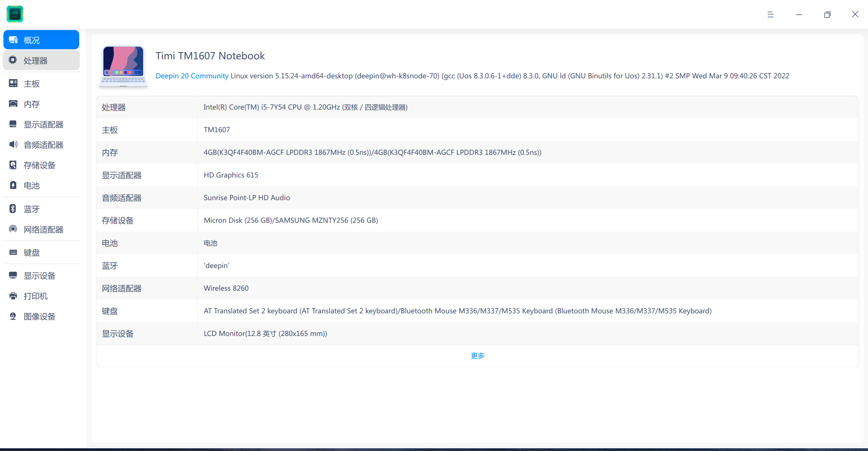Click the 显示设备 monitor icon
Viewport: 868px width, 451px height.
point(13,275)
